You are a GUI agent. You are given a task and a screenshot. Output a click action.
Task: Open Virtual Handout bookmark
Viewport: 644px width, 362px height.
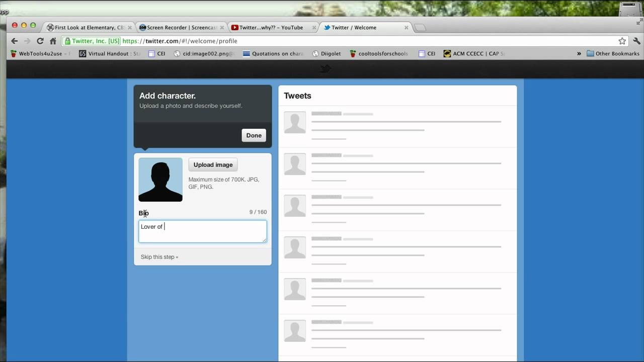pos(110,54)
